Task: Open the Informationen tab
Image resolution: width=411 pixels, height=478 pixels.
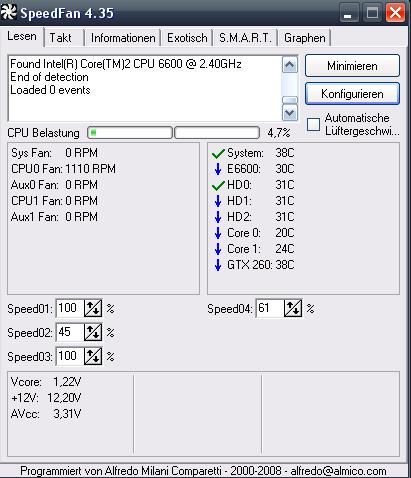Action: [123, 38]
